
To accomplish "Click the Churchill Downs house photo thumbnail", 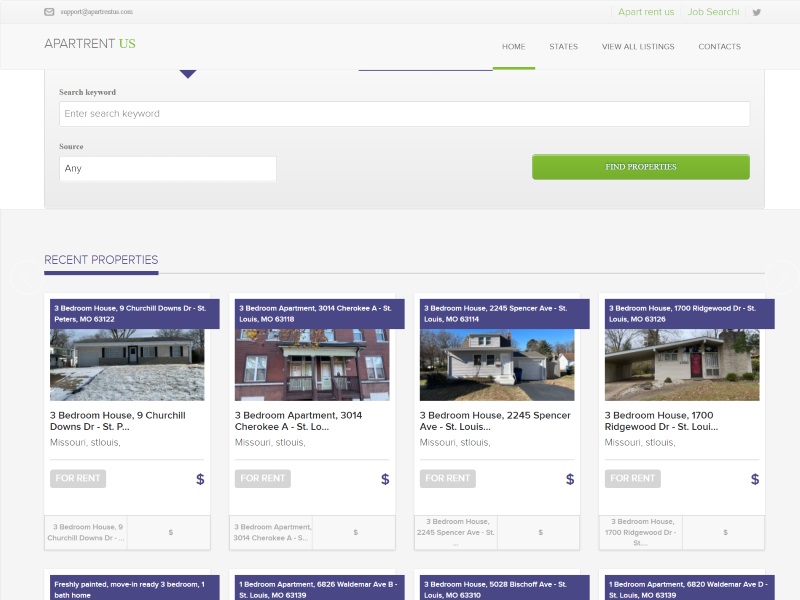I will 126,364.
